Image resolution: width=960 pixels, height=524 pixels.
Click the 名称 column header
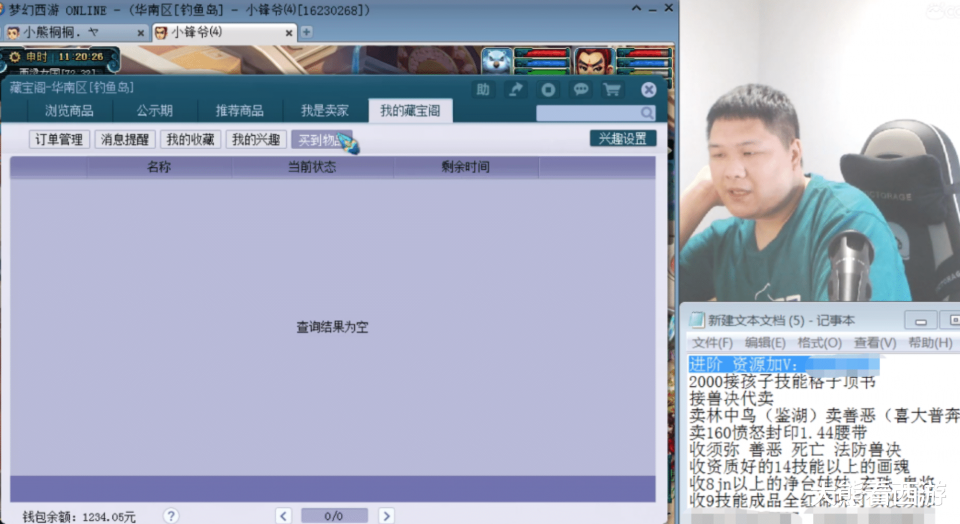click(x=159, y=167)
